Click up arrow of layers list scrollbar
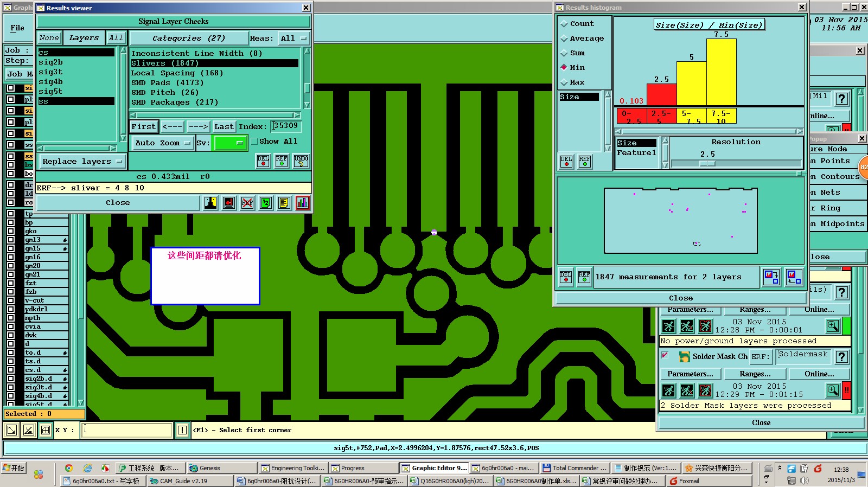This screenshot has height=487, width=868. 123,50
